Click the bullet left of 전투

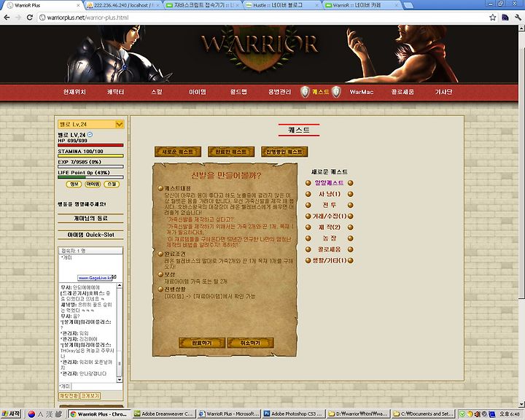tap(308, 205)
